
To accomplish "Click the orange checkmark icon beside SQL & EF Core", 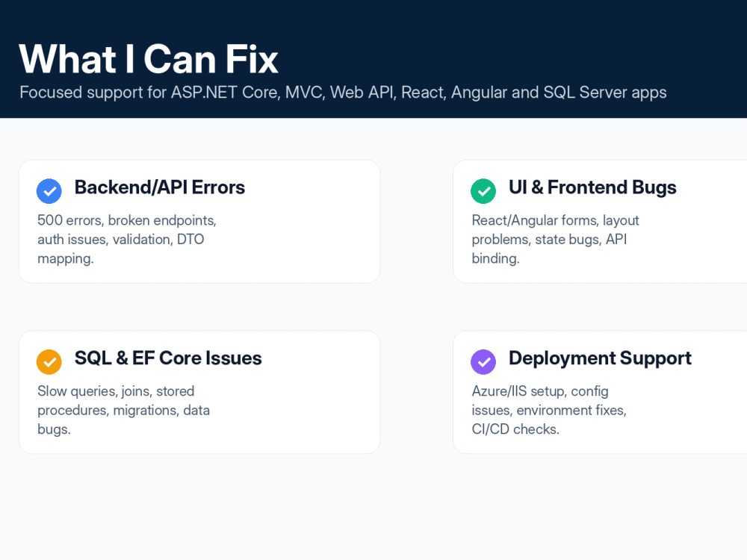I will (49, 362).
